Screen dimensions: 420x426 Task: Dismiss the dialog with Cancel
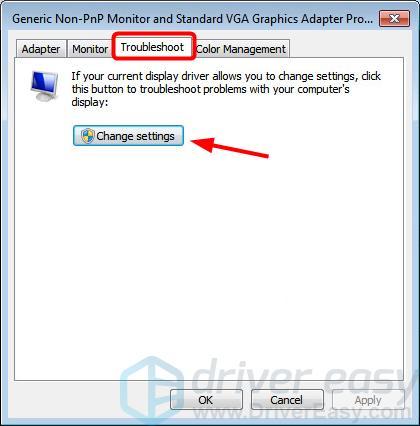point(287,399)
